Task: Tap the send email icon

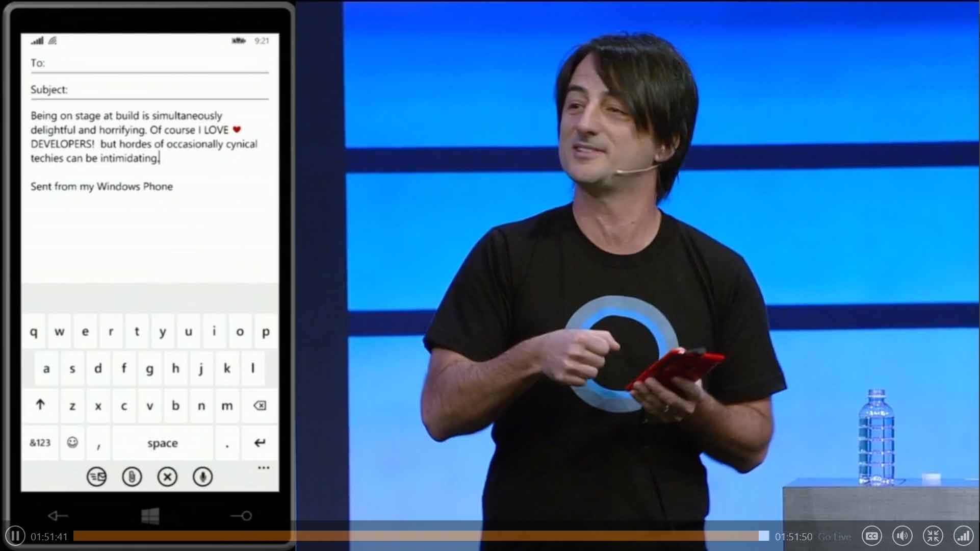Action: (x=96, y=477)
